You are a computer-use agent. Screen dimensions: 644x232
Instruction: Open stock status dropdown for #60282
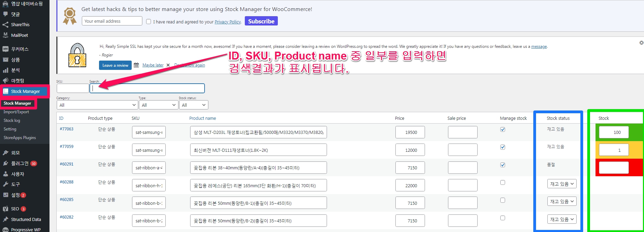tap(562, 219)
